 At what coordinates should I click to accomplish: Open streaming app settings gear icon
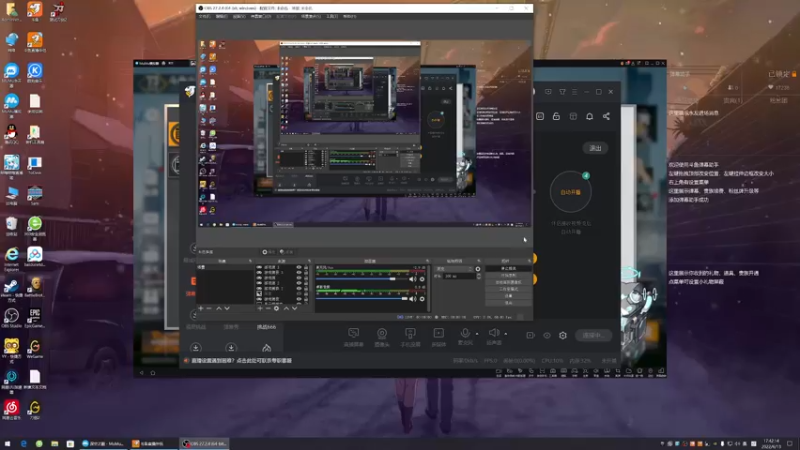pyautogui.click(x=563, y=335)
